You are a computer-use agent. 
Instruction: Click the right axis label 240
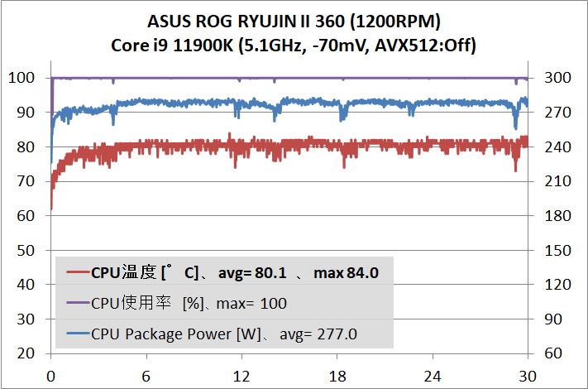[557, 147]
